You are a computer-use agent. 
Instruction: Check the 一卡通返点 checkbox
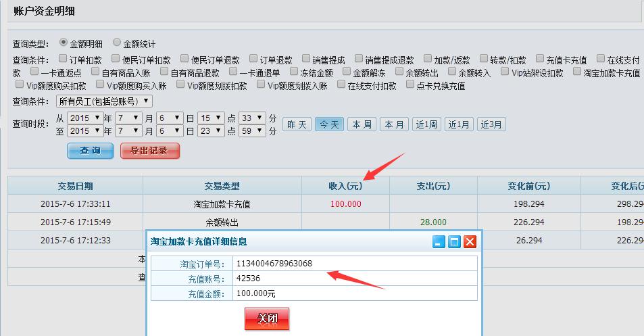pos(34,72)
